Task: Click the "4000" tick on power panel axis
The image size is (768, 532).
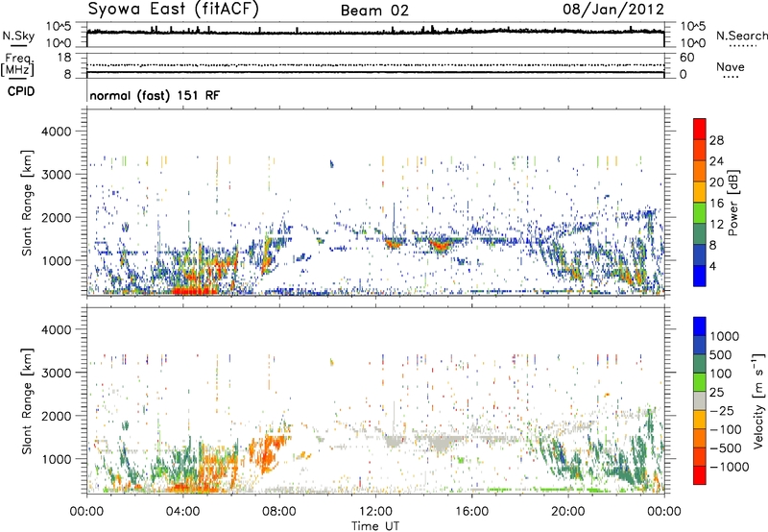Action: pos(56,132)
